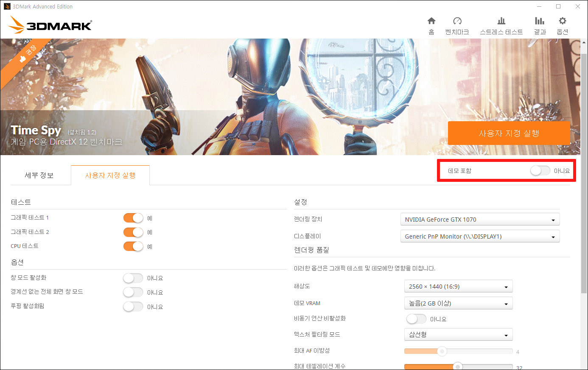Click the Options (옵션) section heading on left

pyautogui.click(x=17, y=262)
